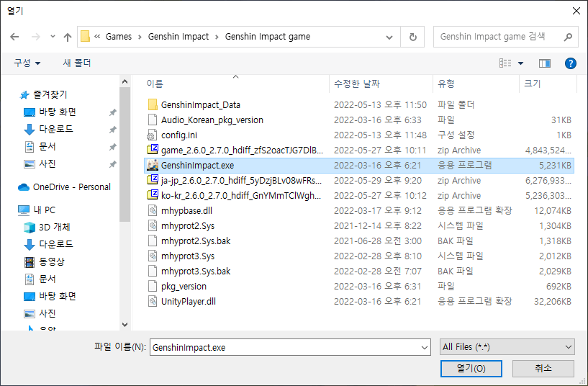Select UnityPlayer.dll file icon

[x=153, y=301]
